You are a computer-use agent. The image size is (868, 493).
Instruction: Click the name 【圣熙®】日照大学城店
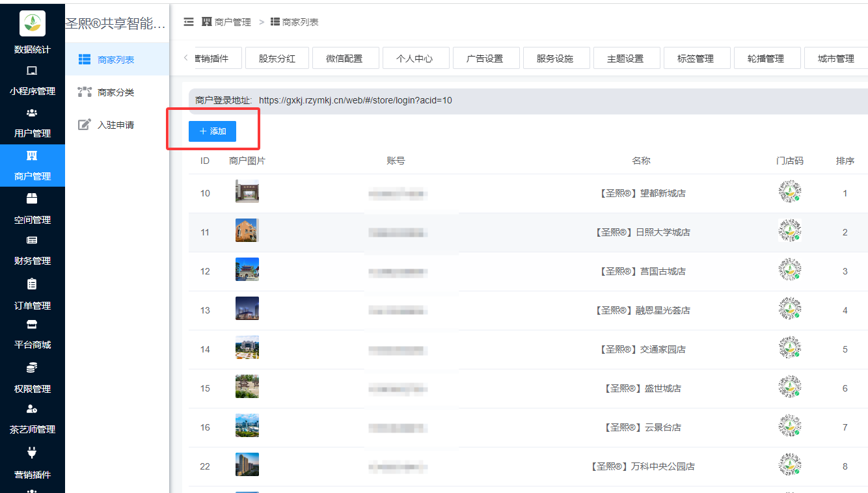(x=642, y=232)
